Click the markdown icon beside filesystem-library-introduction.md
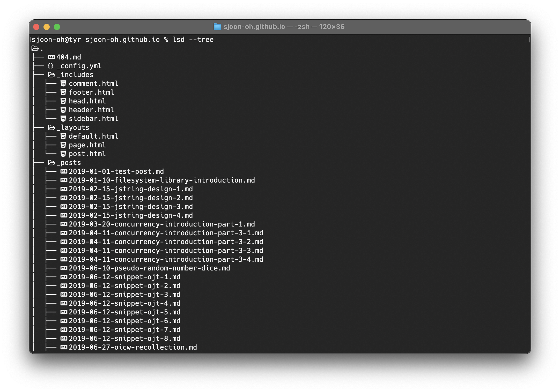This screenshot has width=560, height=392. [64, 180]
